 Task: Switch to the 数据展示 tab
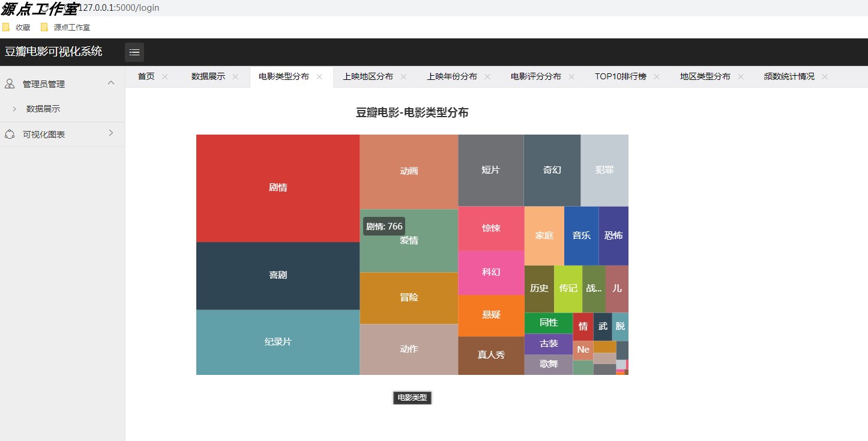[x=208, y=76]
